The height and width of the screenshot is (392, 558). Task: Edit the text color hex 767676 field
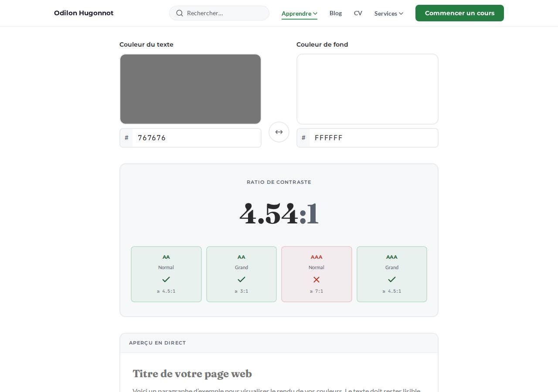point(197,138)
